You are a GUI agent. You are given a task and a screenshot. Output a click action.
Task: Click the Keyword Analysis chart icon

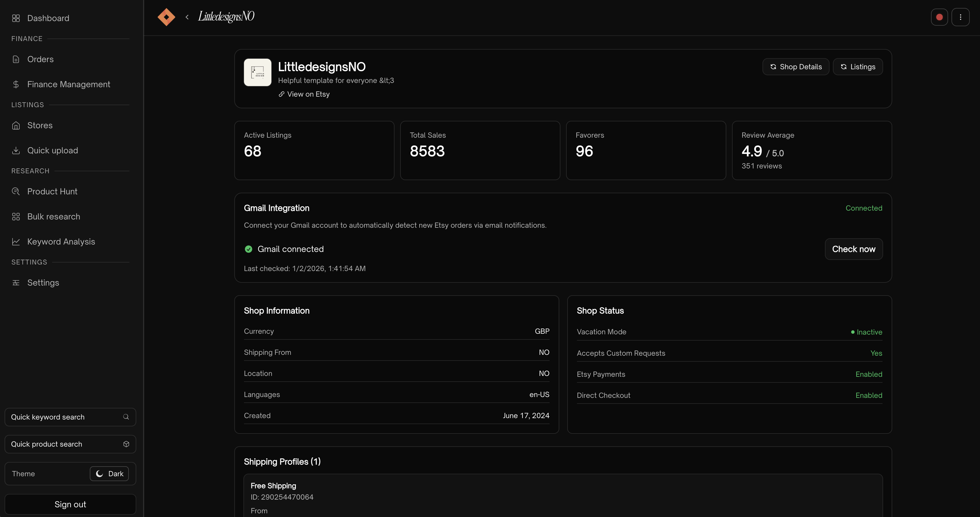click(16, 242)
